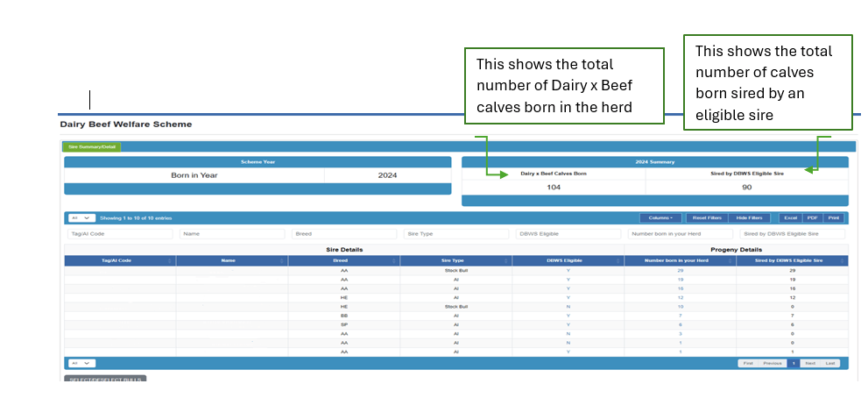868x398 pixels.
Task: Open the bottom 'All' entries dropdown
Action: [x=81, y=363]
